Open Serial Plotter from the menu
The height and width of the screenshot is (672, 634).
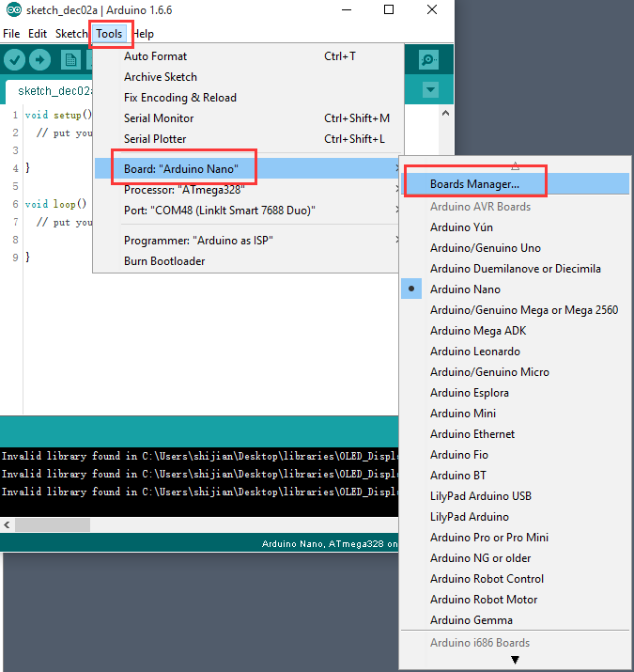pos(247,138)
